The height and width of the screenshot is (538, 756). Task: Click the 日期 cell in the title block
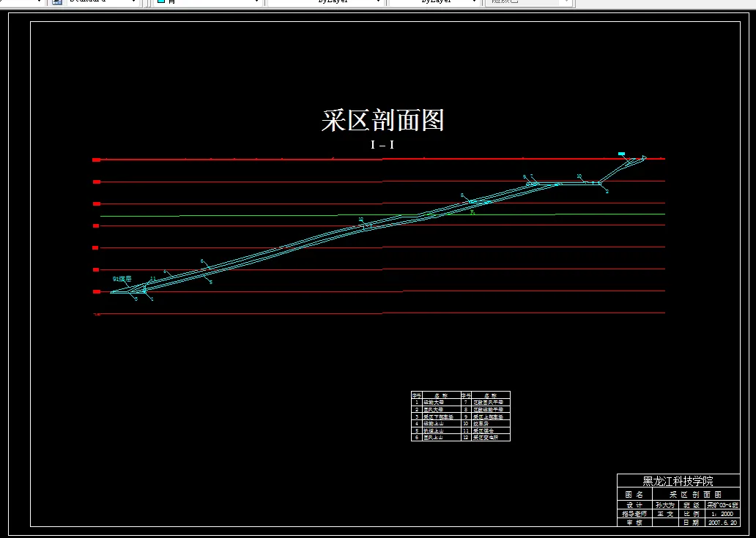tap(692, 523)
